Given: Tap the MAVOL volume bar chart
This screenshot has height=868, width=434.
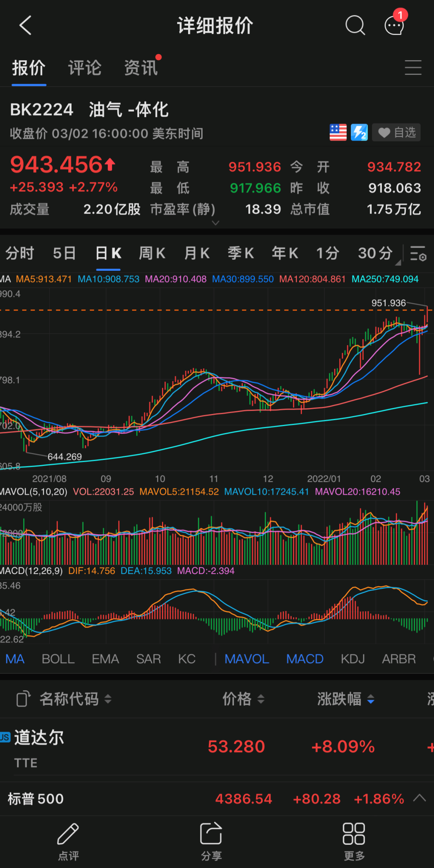Looking at the screenshot, I should point(214,533).
